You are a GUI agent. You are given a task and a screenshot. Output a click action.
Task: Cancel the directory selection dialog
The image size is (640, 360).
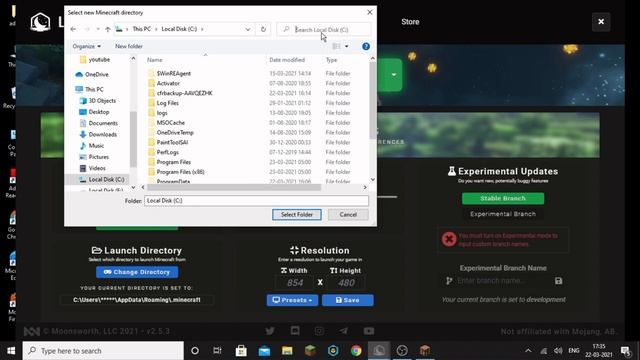coord(348,215)
